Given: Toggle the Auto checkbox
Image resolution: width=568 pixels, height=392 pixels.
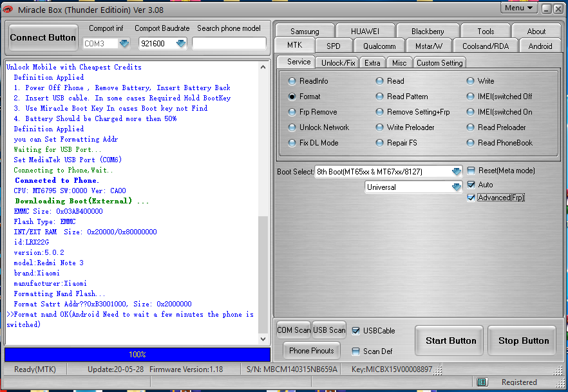Looking at the screenshot, I should (471, 185).
